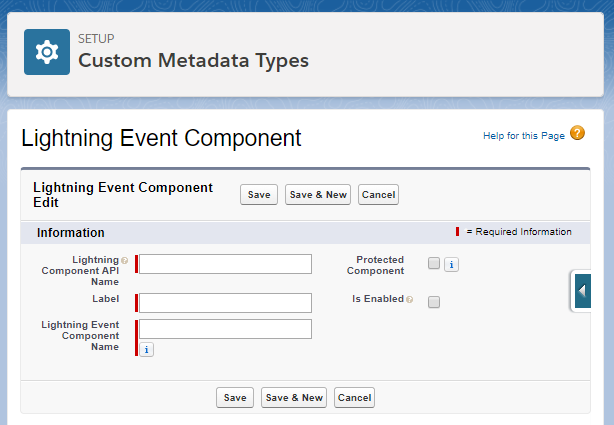Viewport: 614px width, 425px height.
Task: Click the bottom Save button
Action: (x=235, y=398)
